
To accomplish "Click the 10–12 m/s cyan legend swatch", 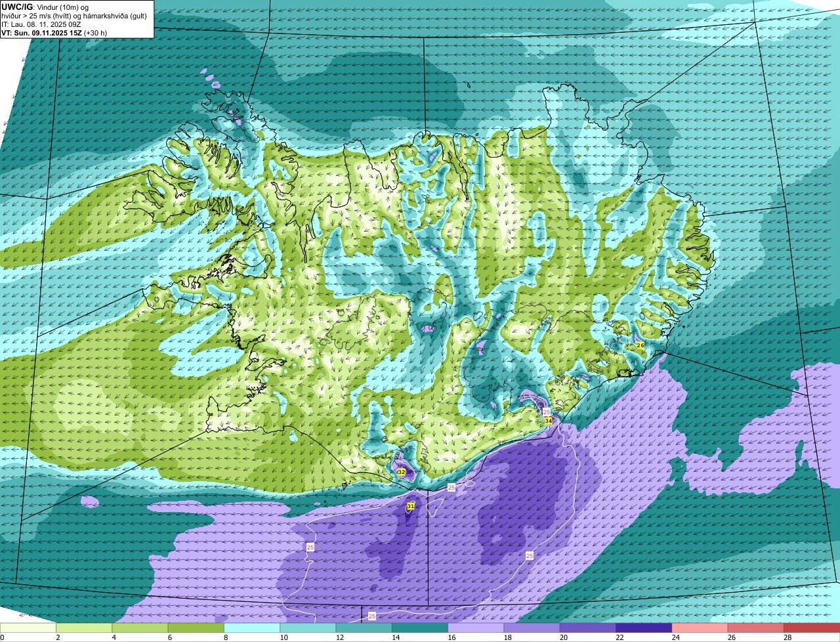I will click(x=308, y=628).
